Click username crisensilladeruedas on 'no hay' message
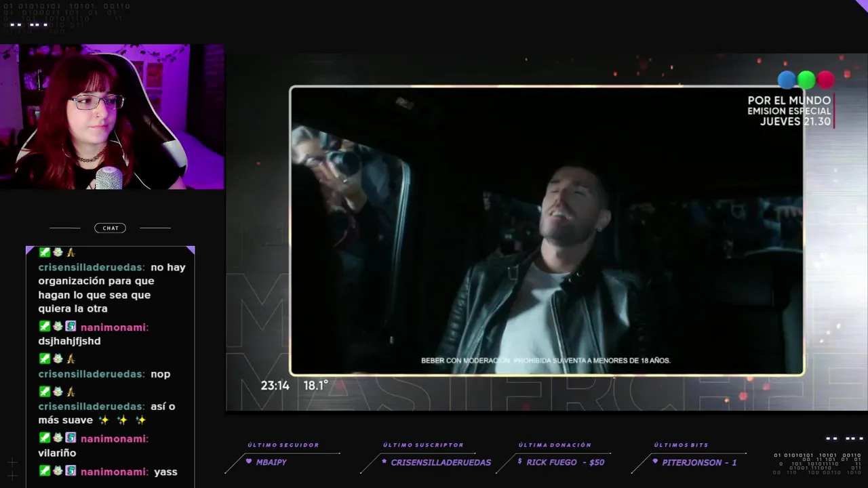868x488 pixels. (91, 267)
